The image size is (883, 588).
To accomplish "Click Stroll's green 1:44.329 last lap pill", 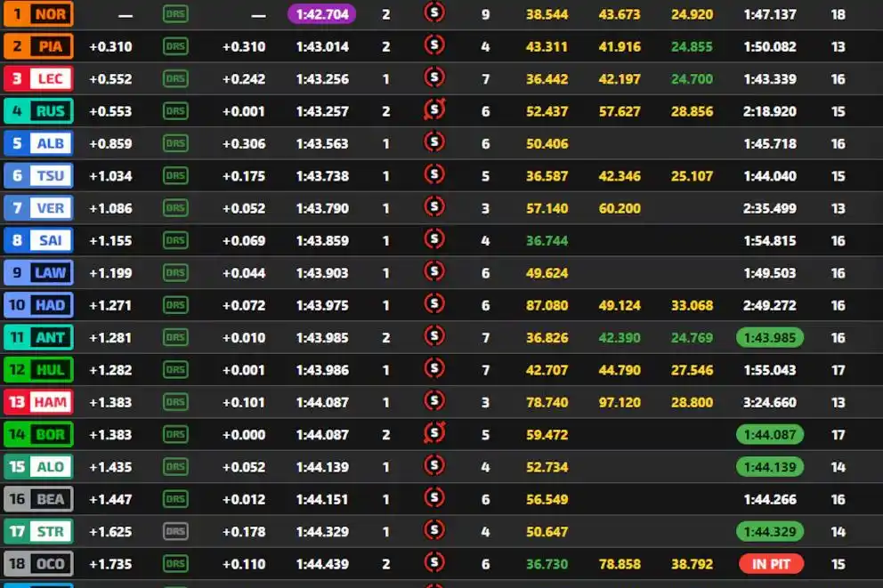I will click(770, 531).
